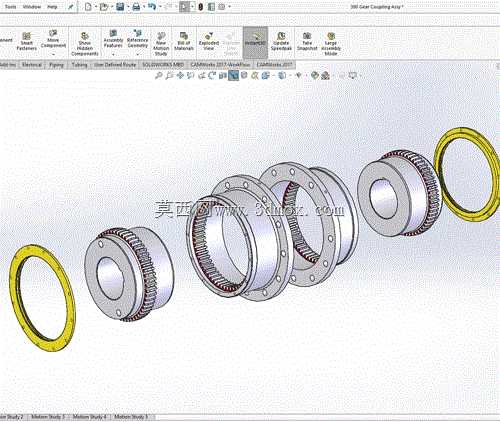Switch to the User Defined Route tab
The width and height of the screenshot is (500, 422).
115,65
